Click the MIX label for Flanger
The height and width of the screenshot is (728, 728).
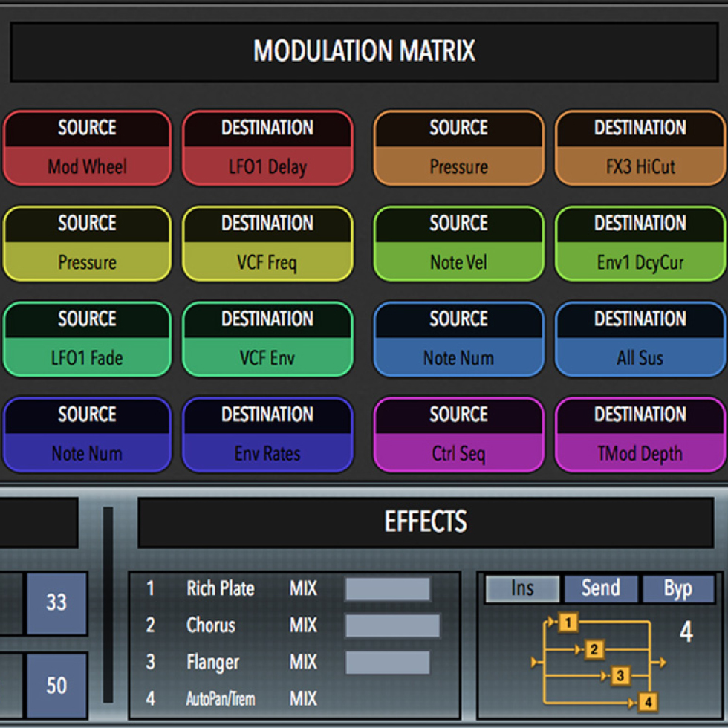pyautogui.click(x=303, y=662)
